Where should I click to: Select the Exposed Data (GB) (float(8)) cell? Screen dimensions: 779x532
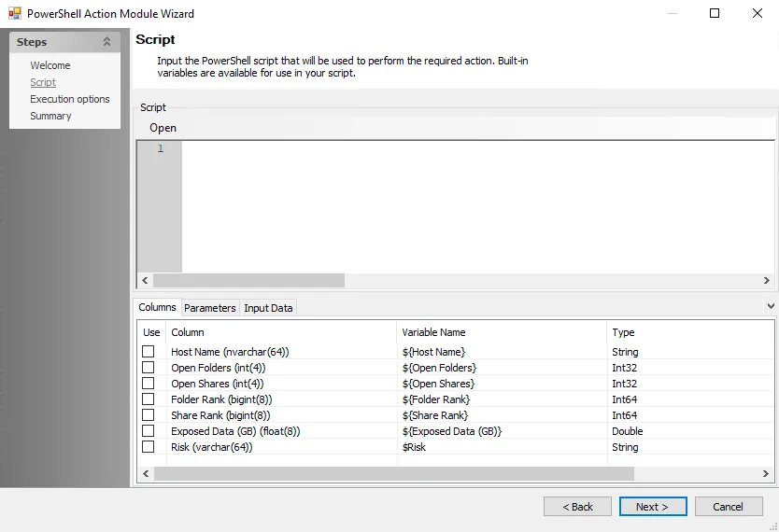click(x=282, y=431)
